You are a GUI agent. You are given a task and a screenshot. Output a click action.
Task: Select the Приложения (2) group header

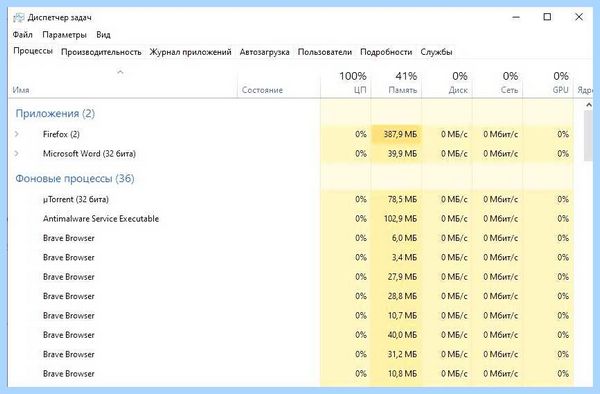pos(55,114)
